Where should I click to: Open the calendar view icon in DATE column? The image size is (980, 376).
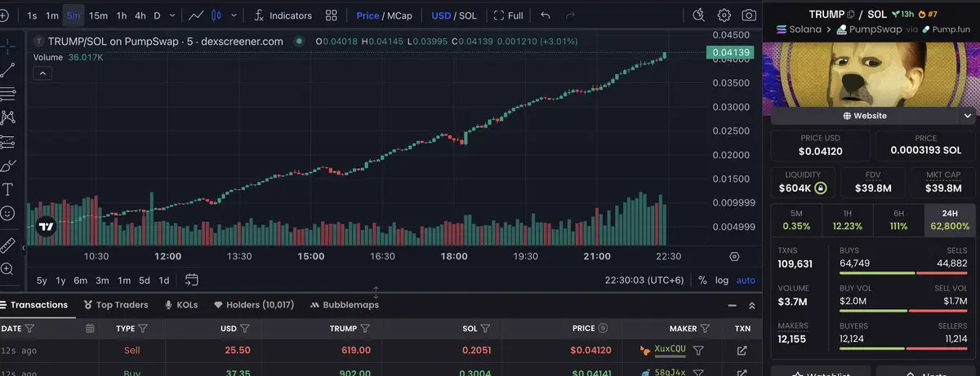point(90,329)
